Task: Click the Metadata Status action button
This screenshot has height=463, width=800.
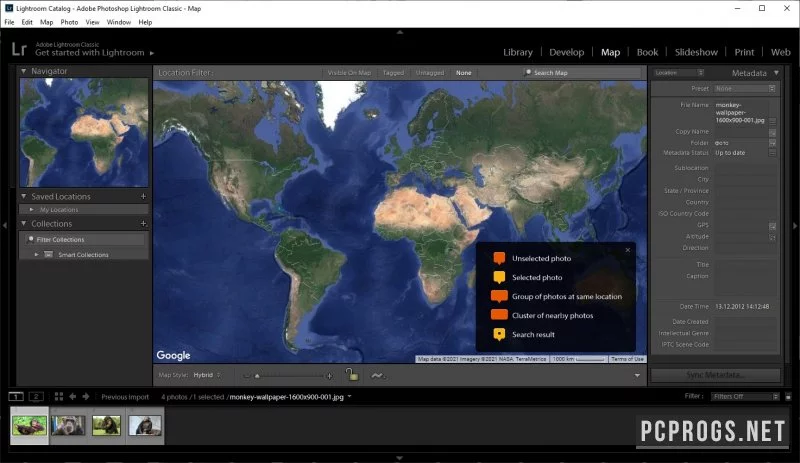Action: tap(772, 153)
